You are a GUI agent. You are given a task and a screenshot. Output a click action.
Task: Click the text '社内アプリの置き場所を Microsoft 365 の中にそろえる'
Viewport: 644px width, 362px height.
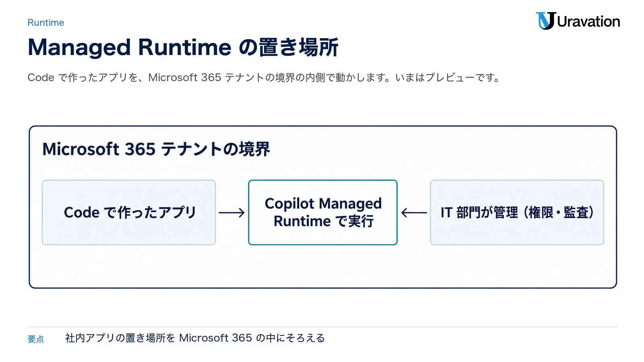coord(195,338)
